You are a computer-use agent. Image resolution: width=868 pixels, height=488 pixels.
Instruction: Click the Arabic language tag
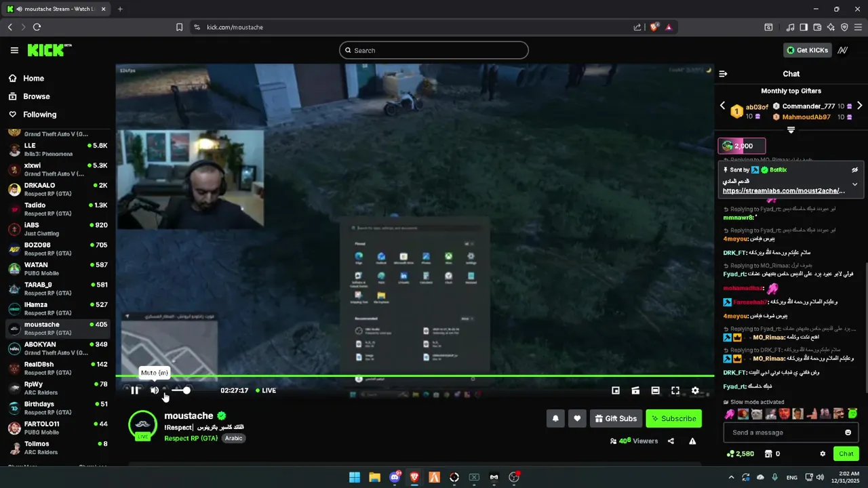click(233, 439)
